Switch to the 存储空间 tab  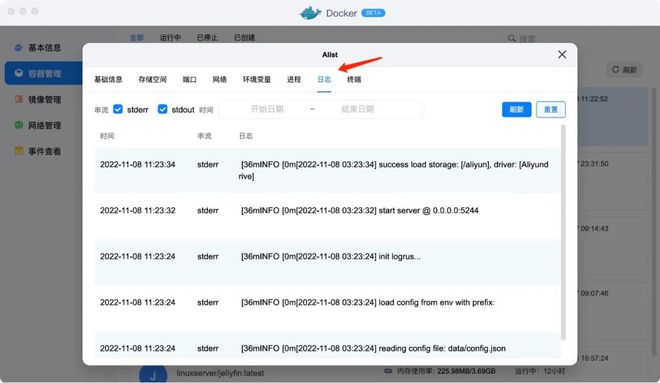click(152, 79)
